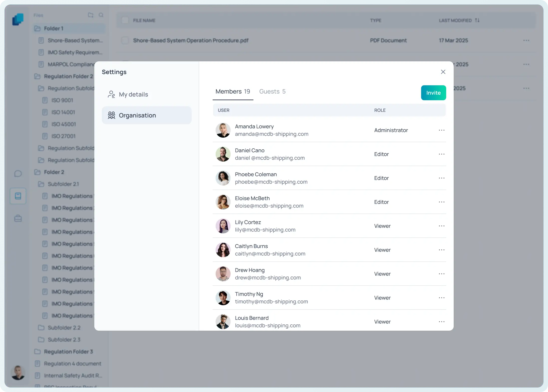Click the drew@mcdb-shipping.com email text
The image size is (548, 392).
point(268,278)
